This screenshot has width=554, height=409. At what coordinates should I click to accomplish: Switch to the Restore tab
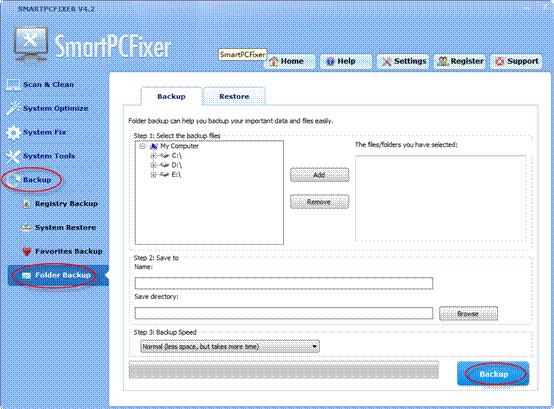pyautogui.click(x=234, y=96)
